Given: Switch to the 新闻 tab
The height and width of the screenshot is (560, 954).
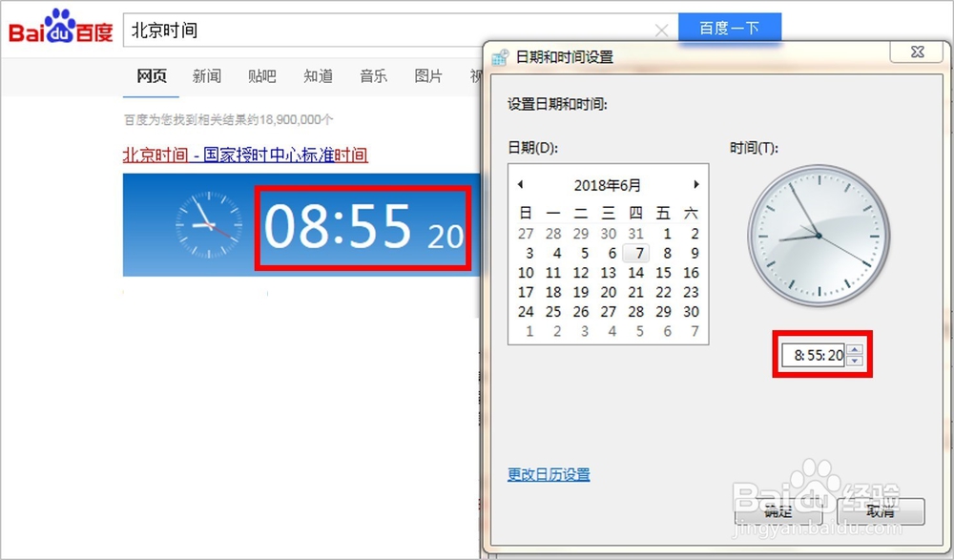Looking at the screenshot, I should pos(207,76).
